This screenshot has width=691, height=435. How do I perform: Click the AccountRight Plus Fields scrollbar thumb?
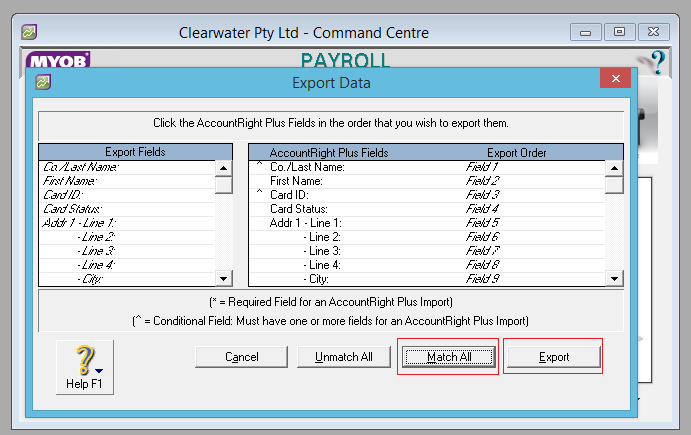click(614, 185)
